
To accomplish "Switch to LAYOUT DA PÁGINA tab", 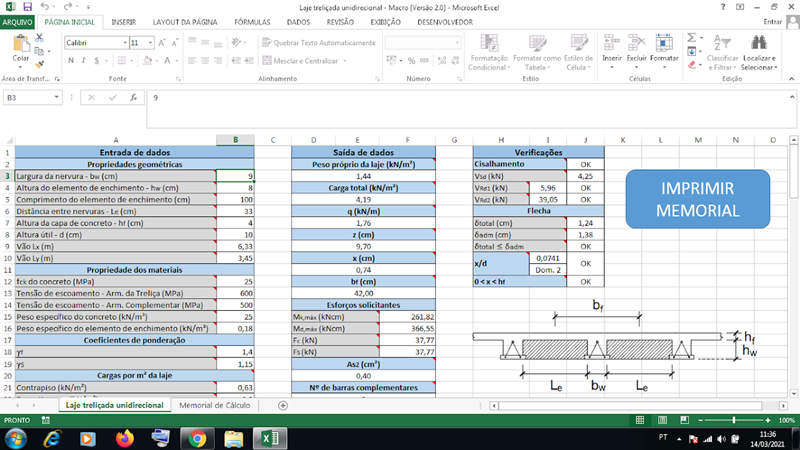I will (185, 22).
